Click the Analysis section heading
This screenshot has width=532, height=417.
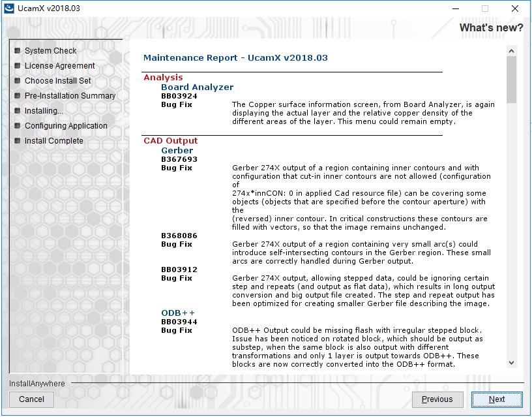tap(163, 78)
